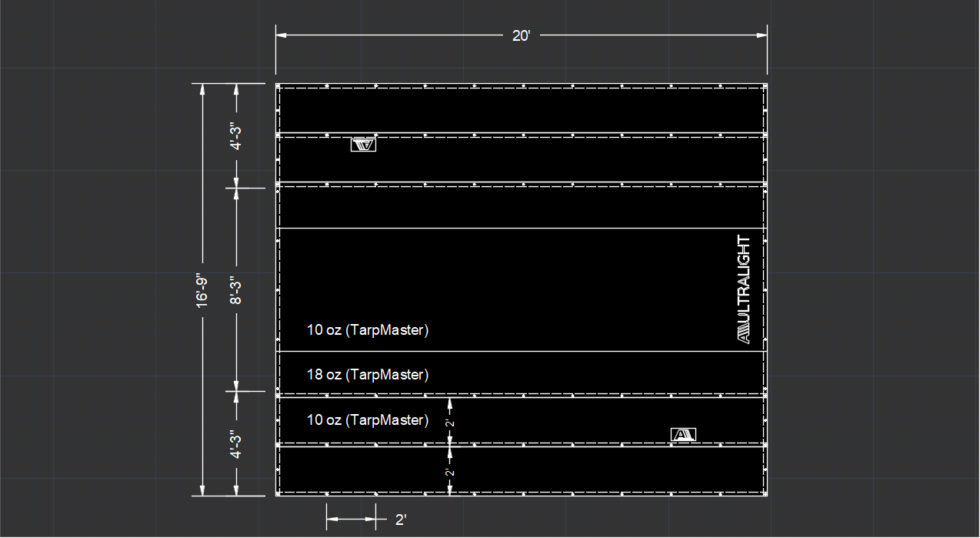Select 10 oz (TarpMaster) label below 18 oz label

[x=368, y=419]
